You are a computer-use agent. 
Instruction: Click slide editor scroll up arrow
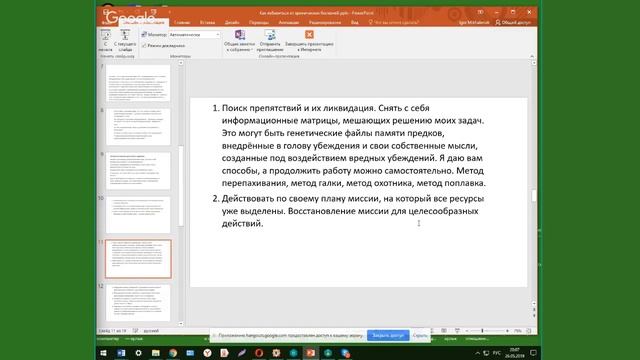click(x=534, y=63)
